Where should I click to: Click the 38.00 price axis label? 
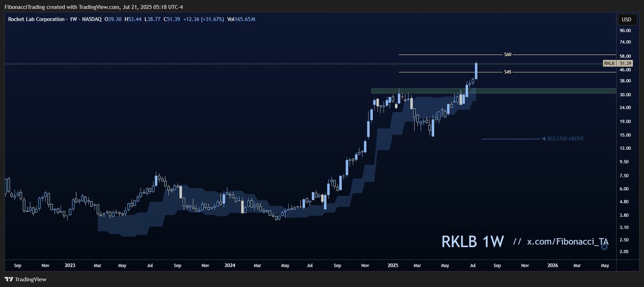click(x=624, y=81)
